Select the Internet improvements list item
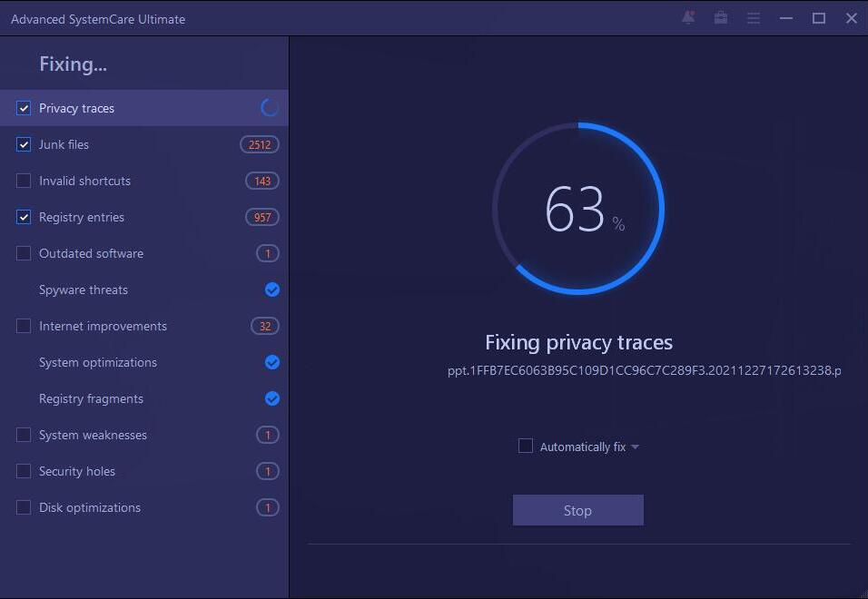The image size is (868, 599). [144, 327]
